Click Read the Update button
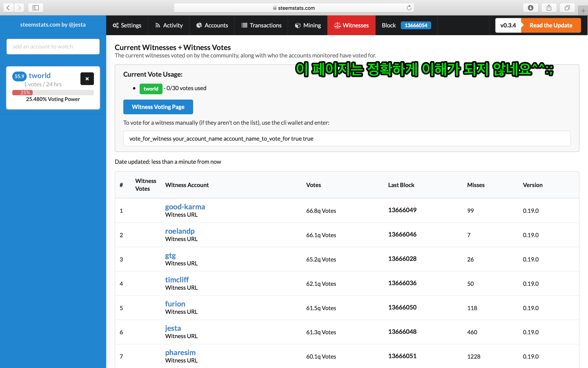The image size is (588, 368). pyautogui.click(x=551, y=25)
